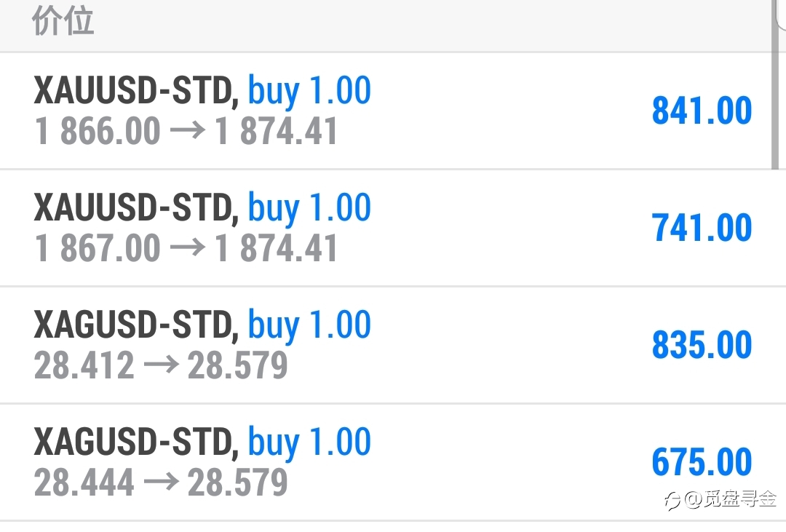Image resolution: width=786 pixels, height=532 pixels.
Task: Click the arrow in the 28.444 price row
Action: (x=162, y=482)
